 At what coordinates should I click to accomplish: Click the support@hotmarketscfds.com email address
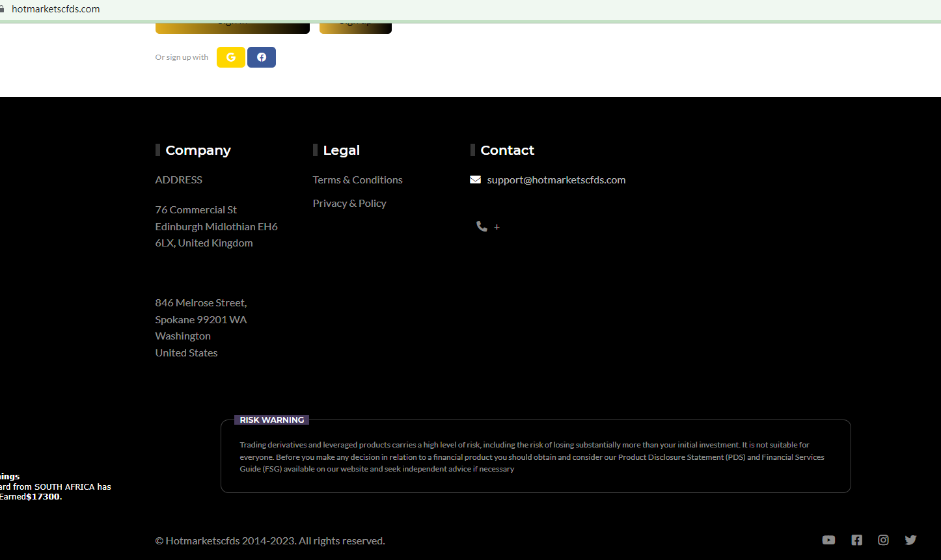[x=556, y=180]
